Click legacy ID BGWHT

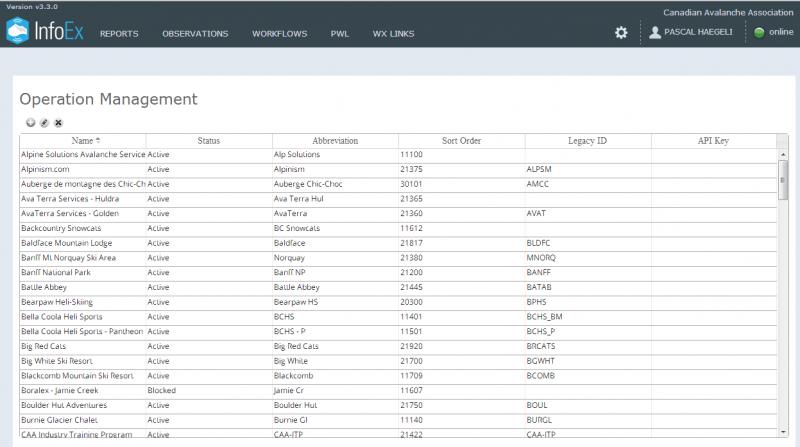(540, 361)
